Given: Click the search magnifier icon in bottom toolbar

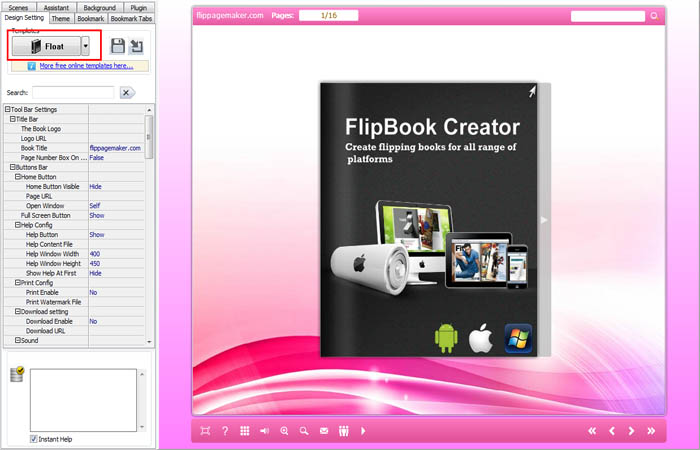Looking at the screenshot, I should point(304,431).
